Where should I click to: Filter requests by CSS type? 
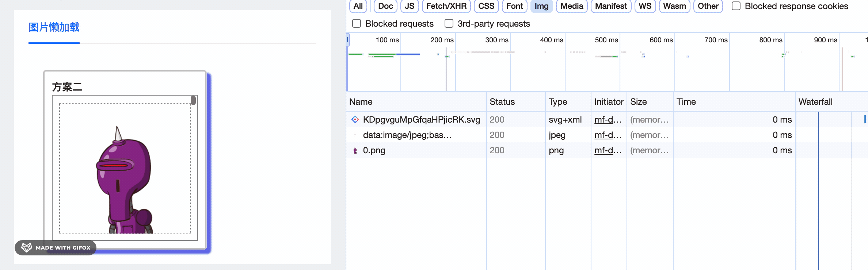(x=486, y=6)
